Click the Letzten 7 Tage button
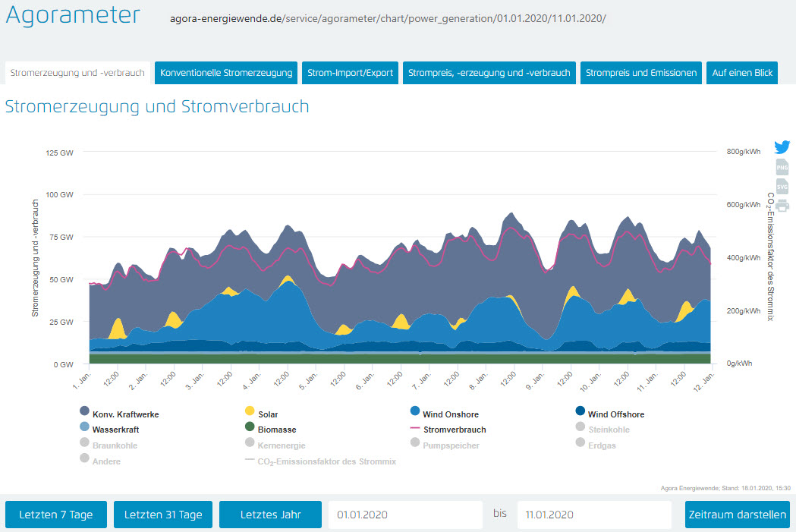 click(x=56, y=515)
